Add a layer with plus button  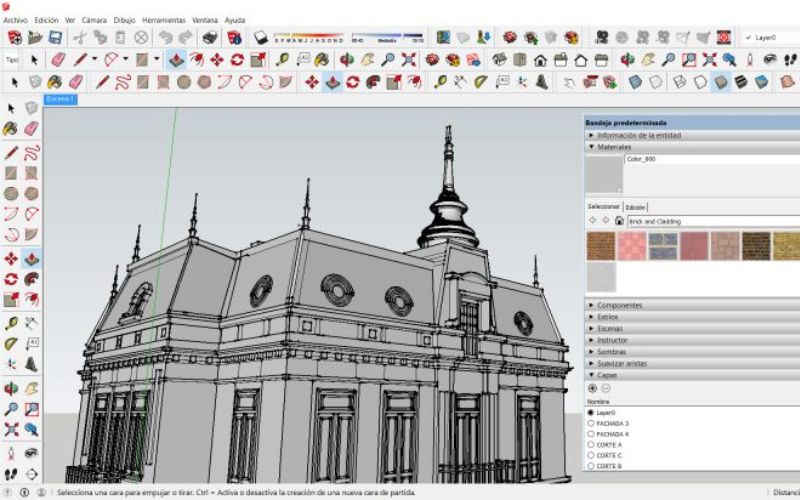pos(592,389)
